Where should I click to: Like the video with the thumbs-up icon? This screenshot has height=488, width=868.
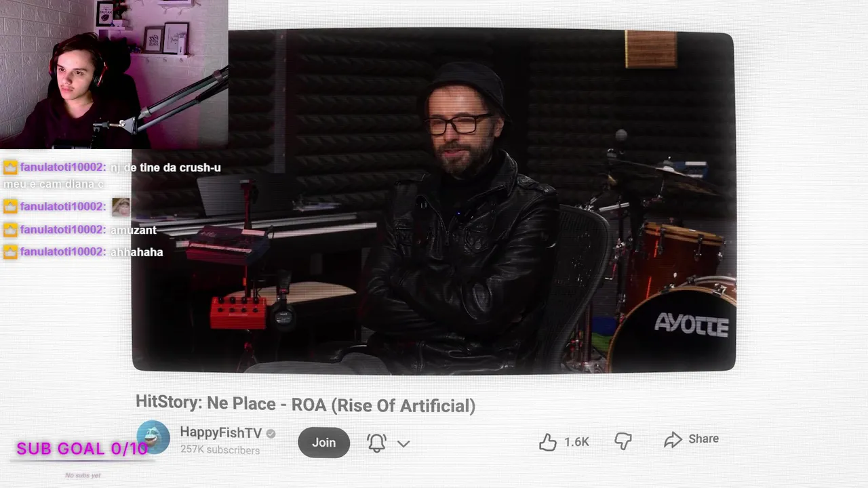click(x=548, y=442)
